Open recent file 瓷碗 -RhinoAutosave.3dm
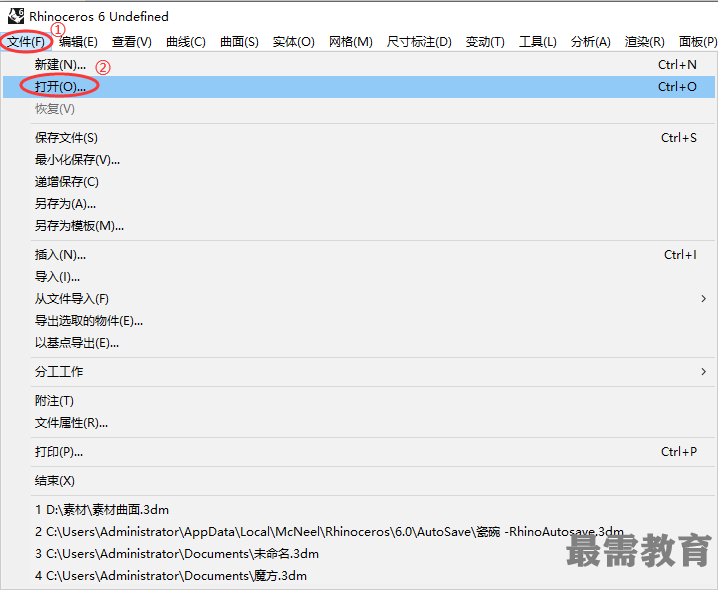718x590 pixels. coord(359,532)
